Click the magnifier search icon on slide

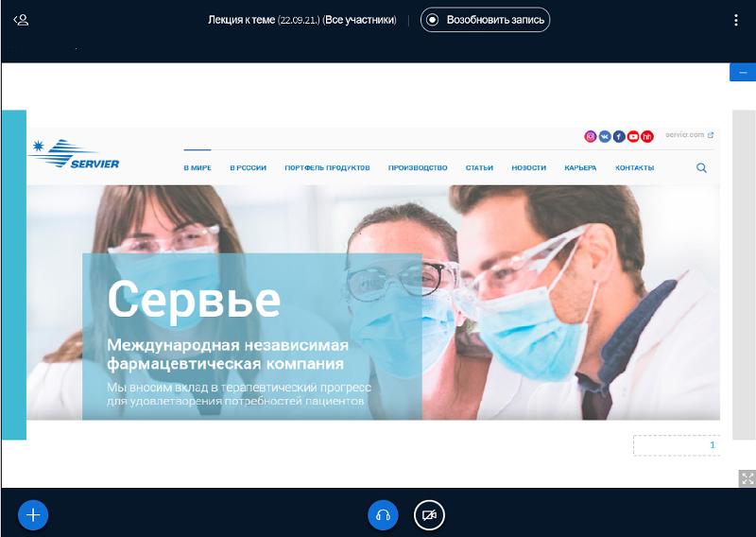point(701,168)
